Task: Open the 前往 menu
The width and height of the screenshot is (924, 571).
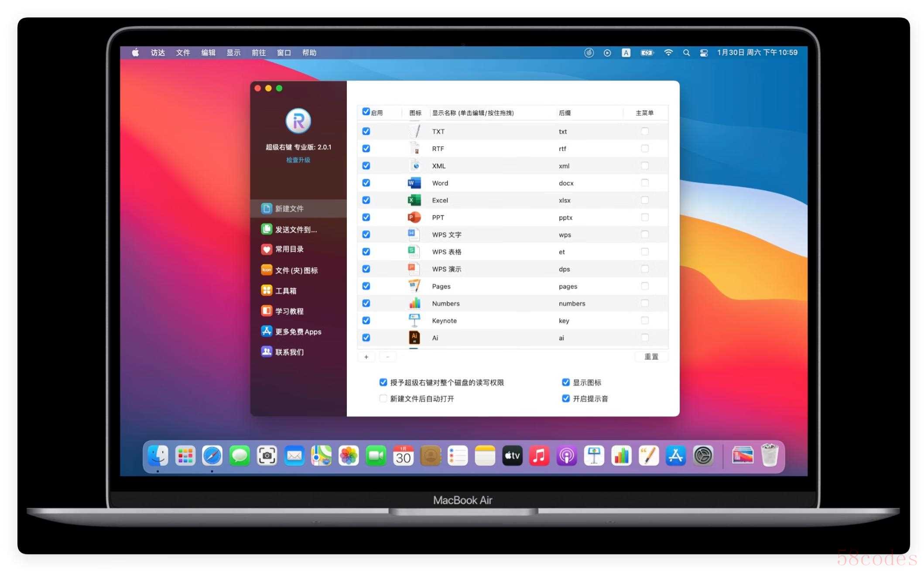Action: 259,53
